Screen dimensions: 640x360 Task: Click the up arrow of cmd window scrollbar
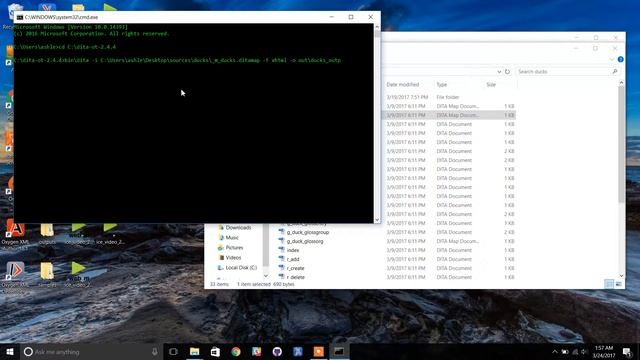377,27
